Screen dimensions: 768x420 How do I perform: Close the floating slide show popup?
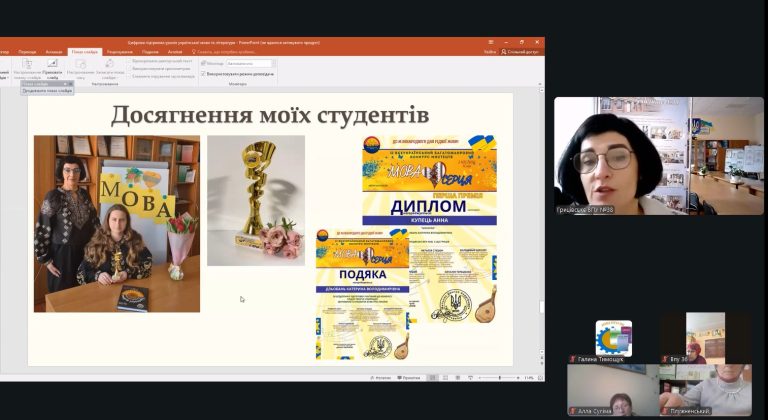tap(70, 84)
